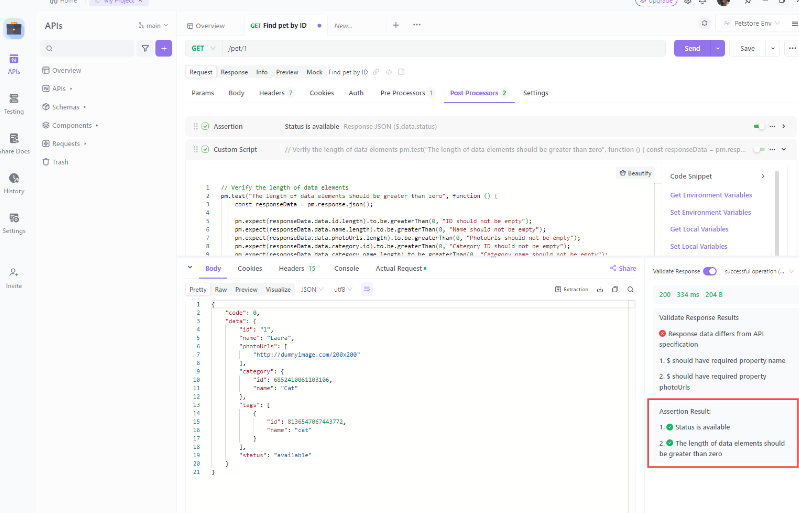Open the History clock icon
Image resolution: width=799 pixels, height=513 pixels.
(x=14, y=178)
